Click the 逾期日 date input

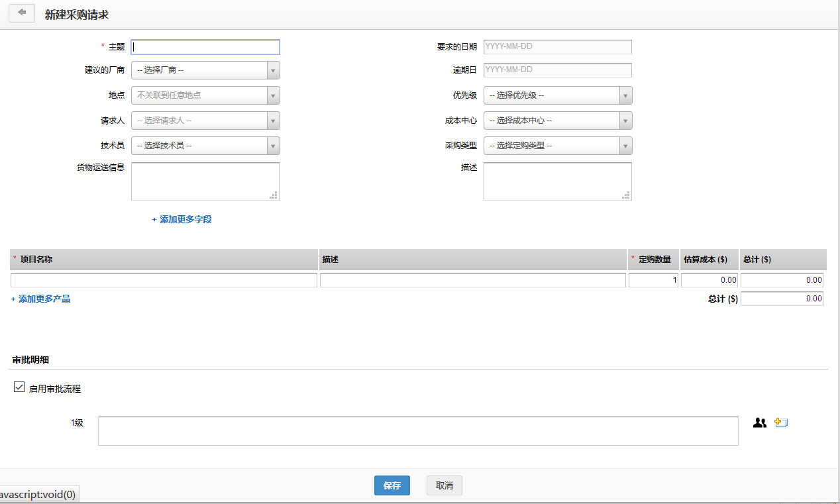557,70
